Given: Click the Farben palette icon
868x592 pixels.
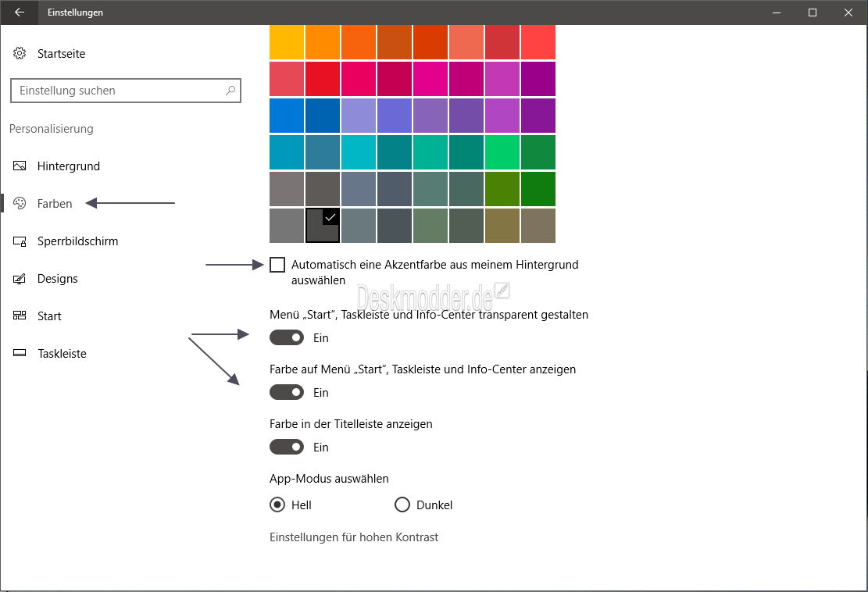Looking at the screenshot, I should [x=20, y=203].
